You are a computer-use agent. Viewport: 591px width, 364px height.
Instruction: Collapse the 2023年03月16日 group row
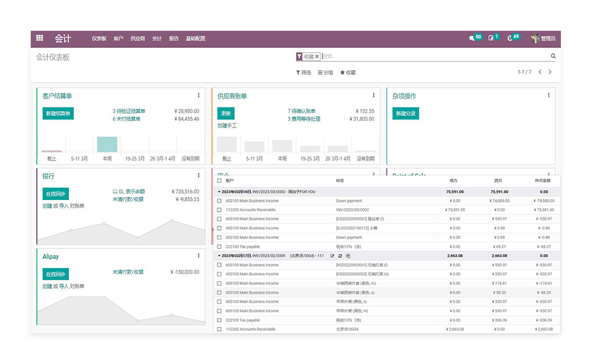pyautogui.click(x=219, y=192)
